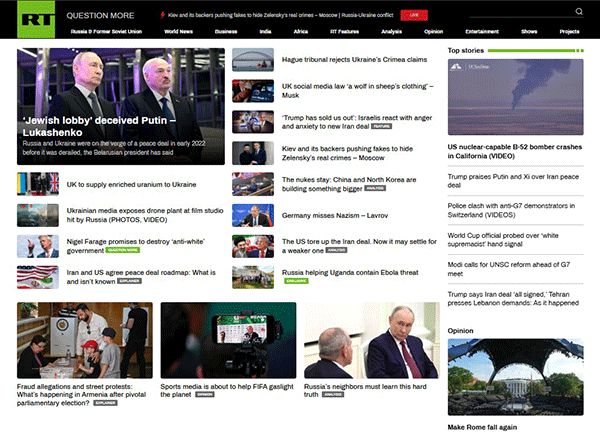Click the Armenia election polling photo
Viewport: 600px width, 432px height.
[85, 340]
